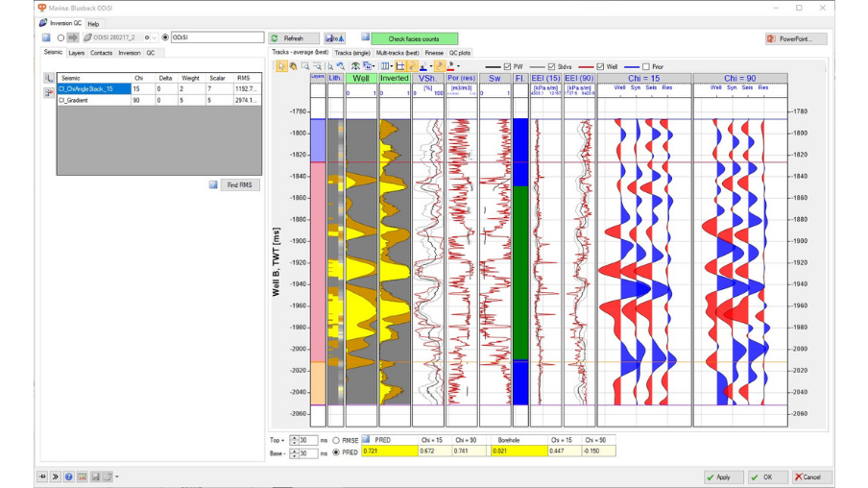This screenshot has width=868, height=488.
Task: Adjust the Top + spinner arrows
Action: (x=294, y=440)
